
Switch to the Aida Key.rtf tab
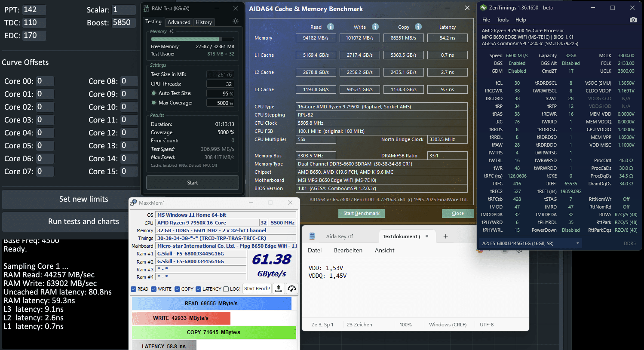tap(340, 236)
